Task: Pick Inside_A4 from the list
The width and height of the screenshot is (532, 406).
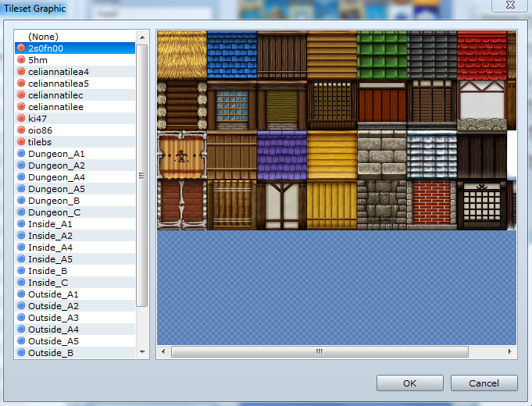Action: pyautogui.click(x=75, y=248)
